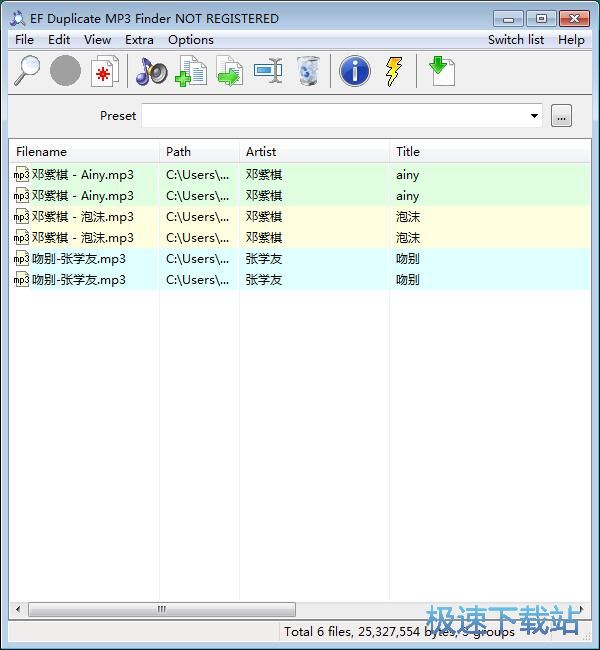Click title ainy in second Ainy row
Screen dimensions: 600x650
(408, 196)
